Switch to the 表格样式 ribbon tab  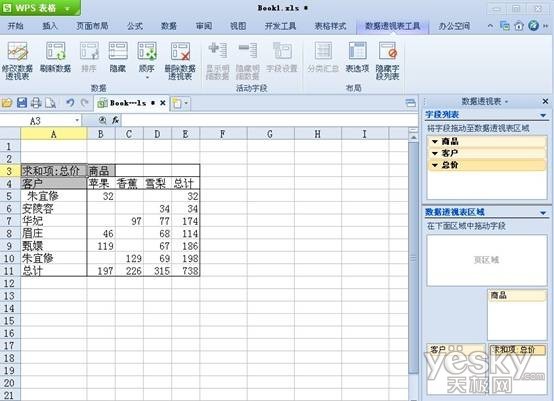(330, 26)
